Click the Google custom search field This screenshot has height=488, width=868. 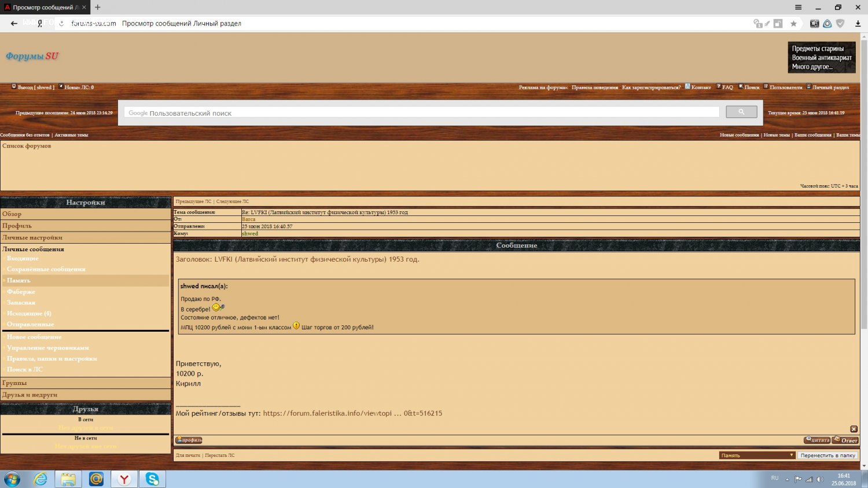click(x=421, y=113)
